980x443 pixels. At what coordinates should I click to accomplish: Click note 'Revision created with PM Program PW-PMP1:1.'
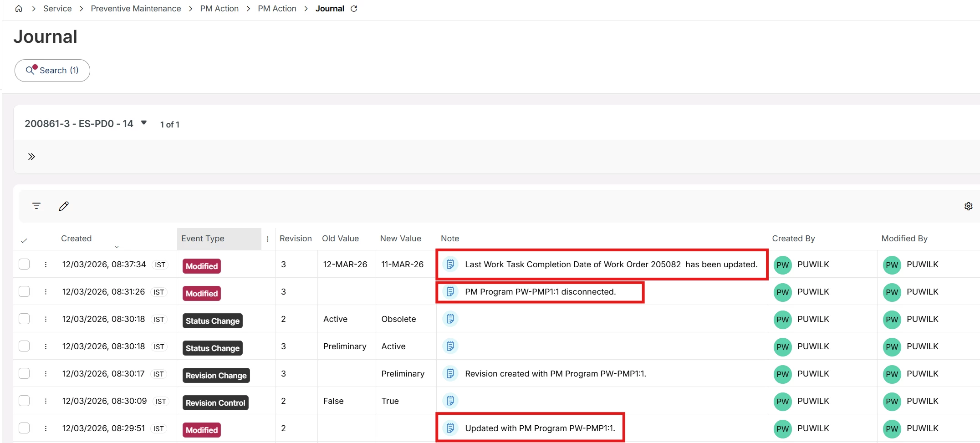tap(556, 373)
